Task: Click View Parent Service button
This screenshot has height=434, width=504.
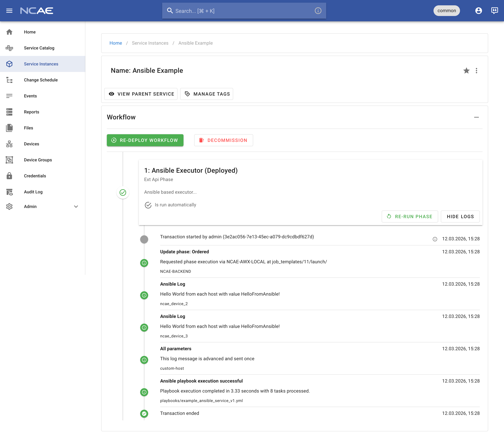Action: coord(141,94)
